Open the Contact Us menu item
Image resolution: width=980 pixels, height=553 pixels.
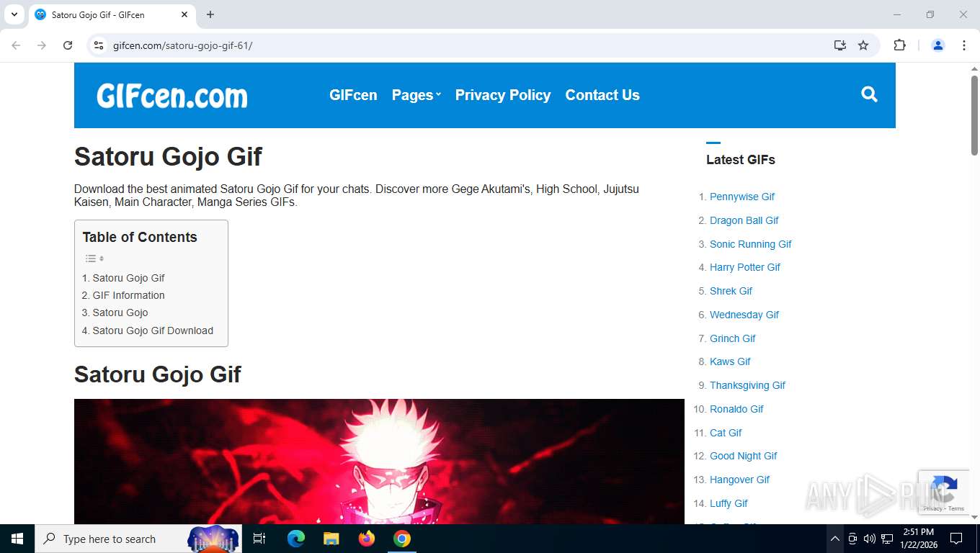click(602, 95)
